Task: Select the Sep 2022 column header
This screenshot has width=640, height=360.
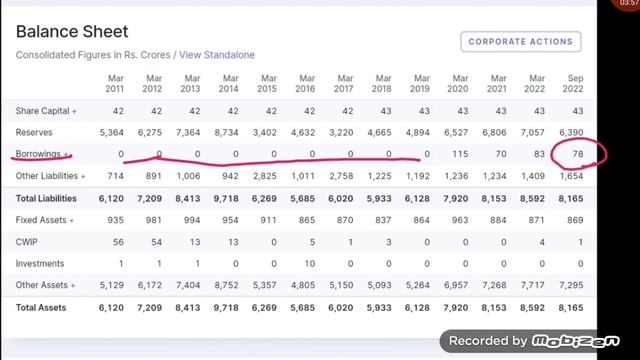Action: (573, 84)
